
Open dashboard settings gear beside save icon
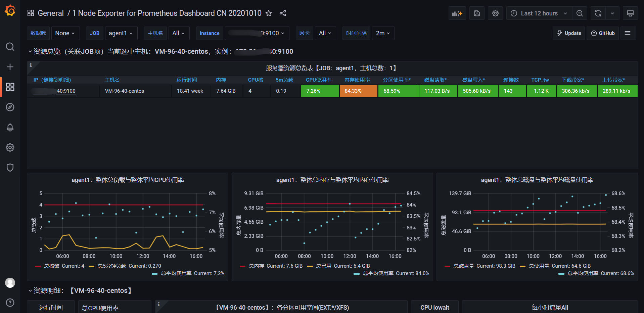pos(495,13)
